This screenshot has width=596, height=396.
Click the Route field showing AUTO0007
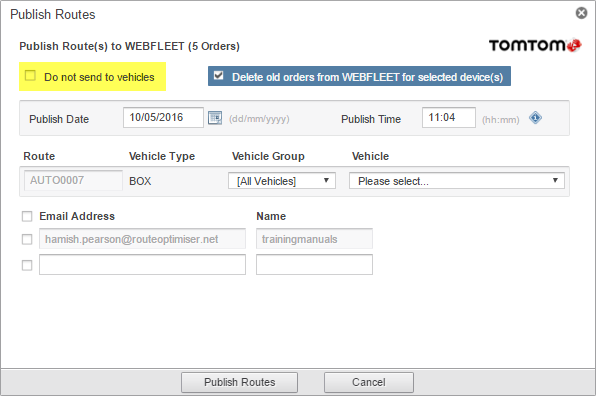(x=73, y=180)
